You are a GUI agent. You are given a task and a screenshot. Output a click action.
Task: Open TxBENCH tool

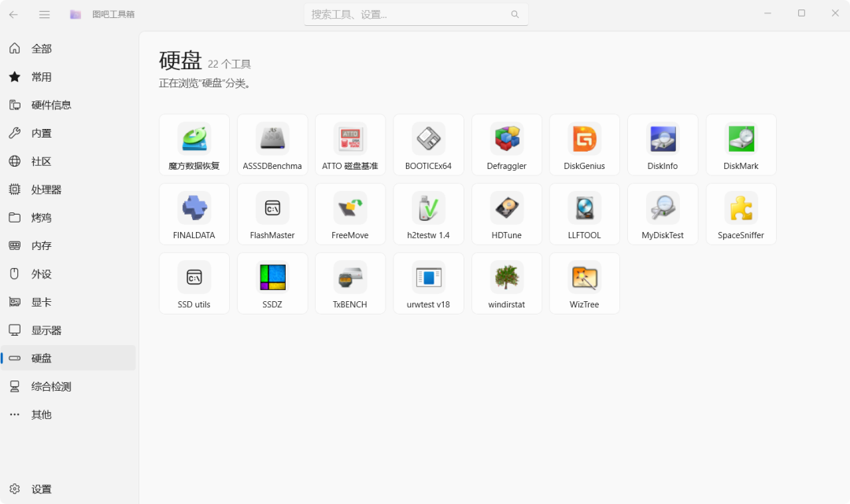[x=350, y=283]
